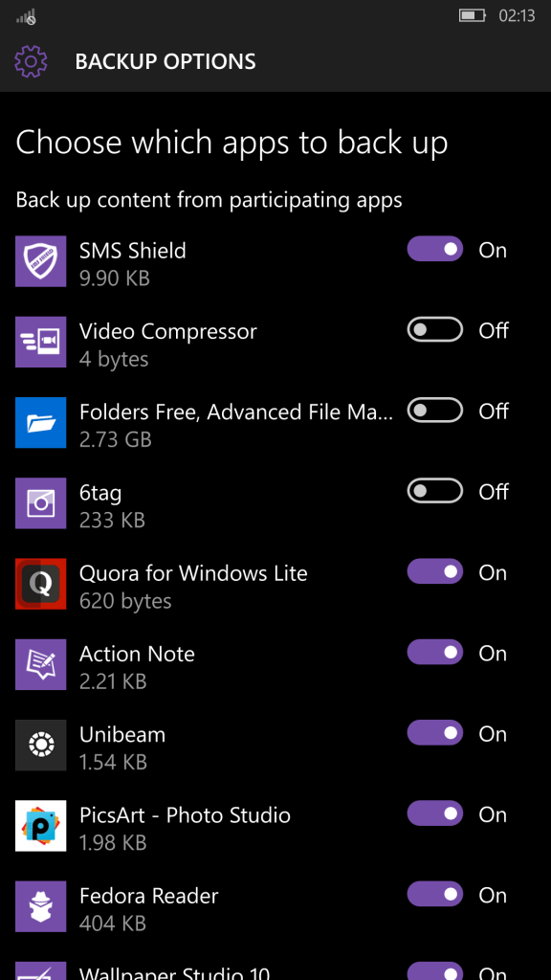Switch off Unibeam backup toggle

pyautogui.click(x=435, y=732)
